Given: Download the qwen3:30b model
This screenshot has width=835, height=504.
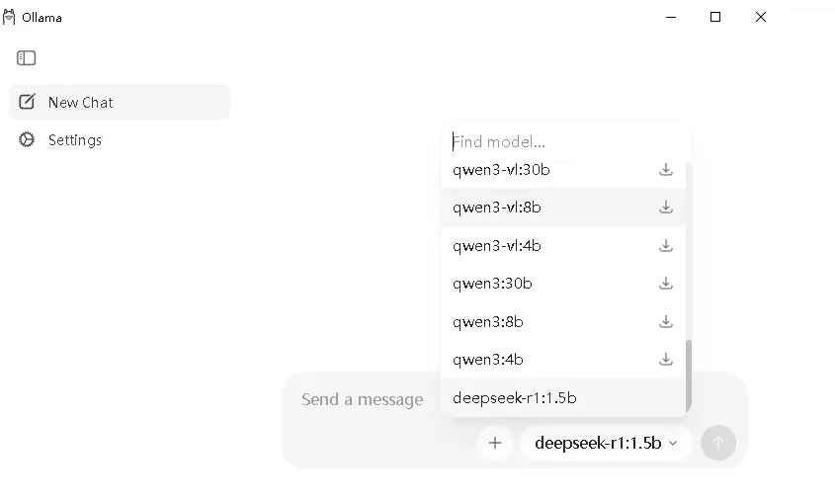Looking at the screenshot, I should [666, 284].
